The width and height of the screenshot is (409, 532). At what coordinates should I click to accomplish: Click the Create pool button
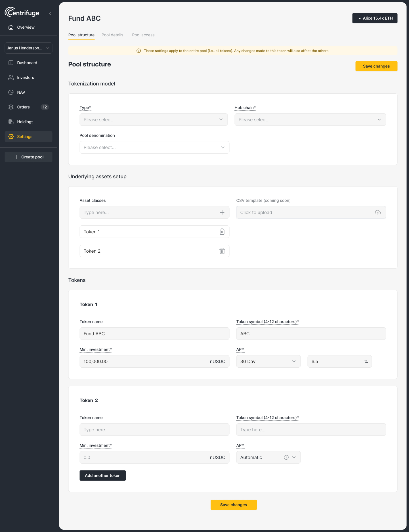coord(28,157)
